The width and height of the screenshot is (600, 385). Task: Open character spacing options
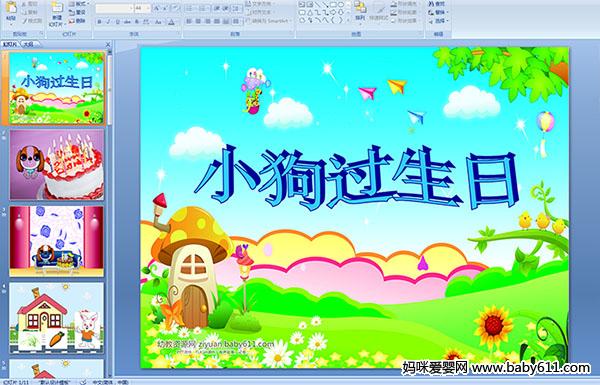pos(146,22)
